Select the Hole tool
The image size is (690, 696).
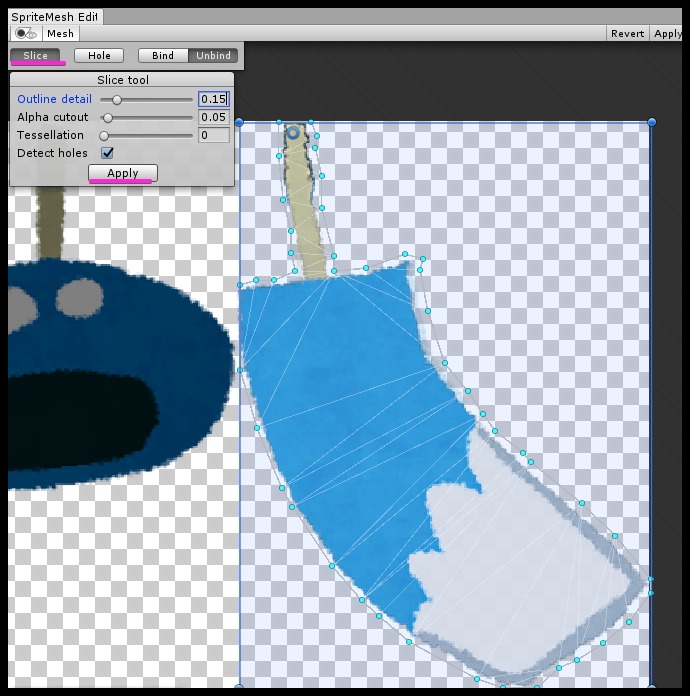click(99, 56)
